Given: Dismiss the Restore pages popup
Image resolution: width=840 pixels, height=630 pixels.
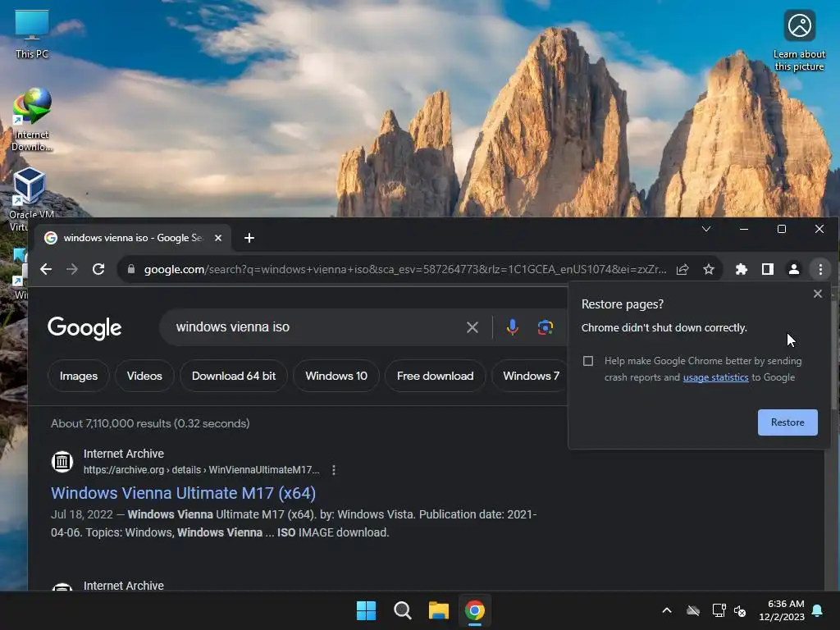Looking at the screenshot, I should [818, 294].
